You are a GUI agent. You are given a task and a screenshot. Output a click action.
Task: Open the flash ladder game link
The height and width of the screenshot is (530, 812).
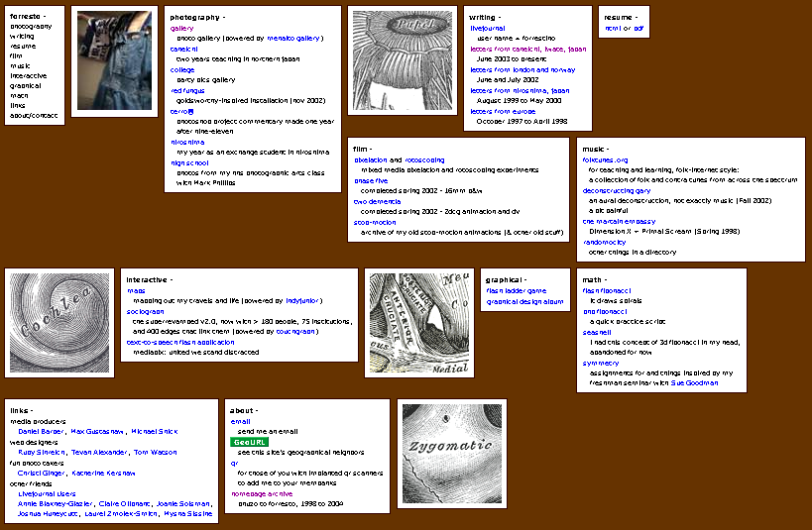[x=517, y=291]
